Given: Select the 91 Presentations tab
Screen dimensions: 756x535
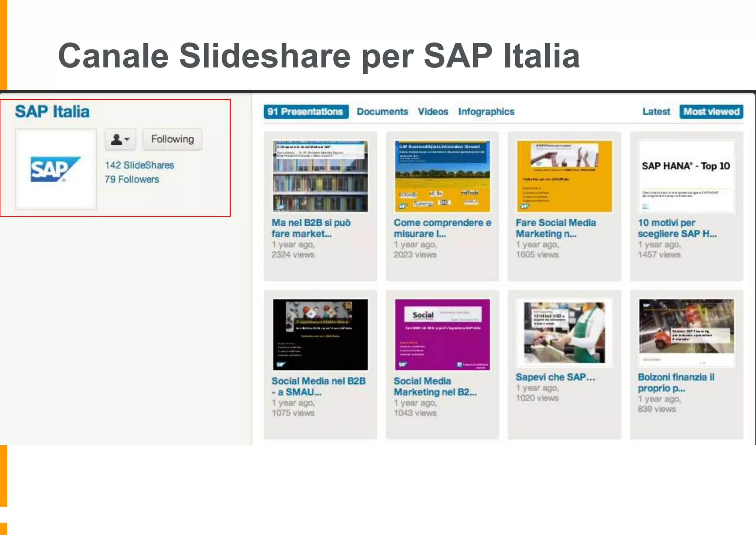Looking at the screenshot, I should pyautogui.click(x=306, y=112).
